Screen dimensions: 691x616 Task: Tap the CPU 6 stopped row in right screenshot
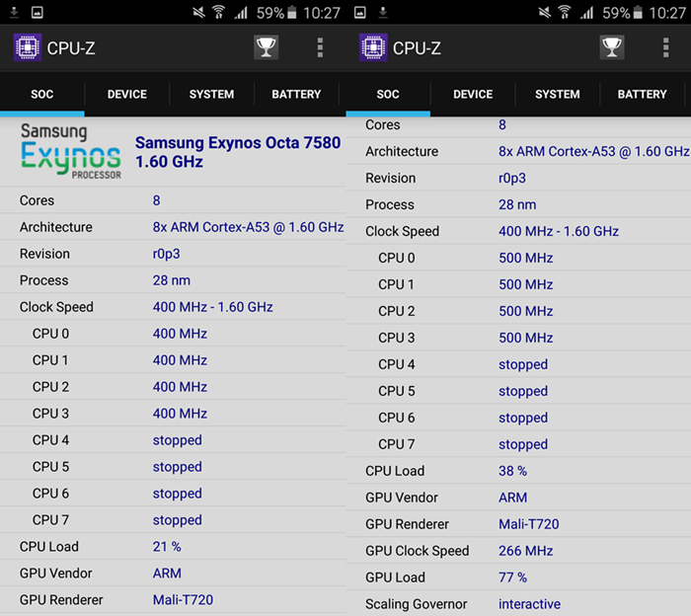(x=518, y=418)
